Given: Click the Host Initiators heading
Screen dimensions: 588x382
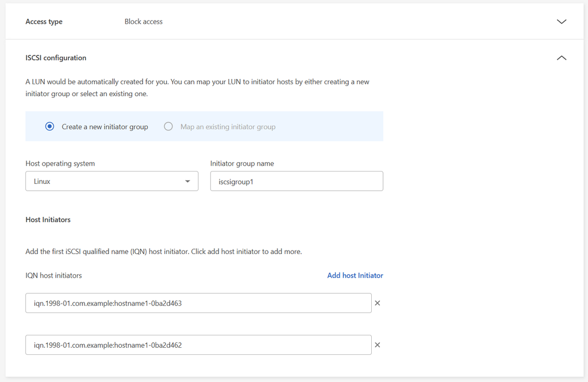Looking at the screenshot, I should (x=47, y=219).
